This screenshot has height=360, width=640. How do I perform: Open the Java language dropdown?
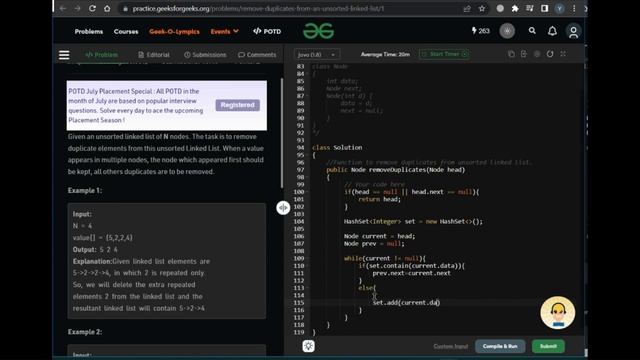[x=317, y=54]
